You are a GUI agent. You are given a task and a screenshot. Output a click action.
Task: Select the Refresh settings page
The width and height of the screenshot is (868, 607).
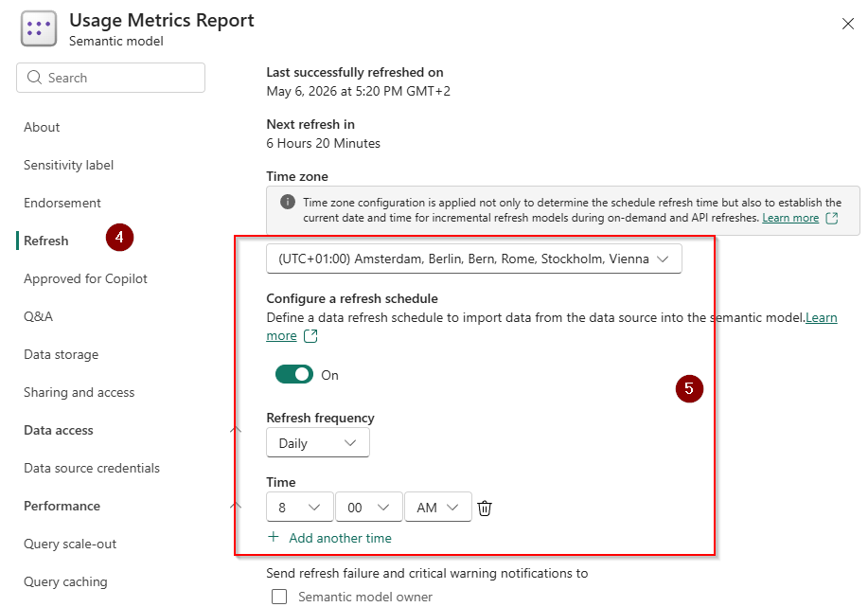click(46, 241)
